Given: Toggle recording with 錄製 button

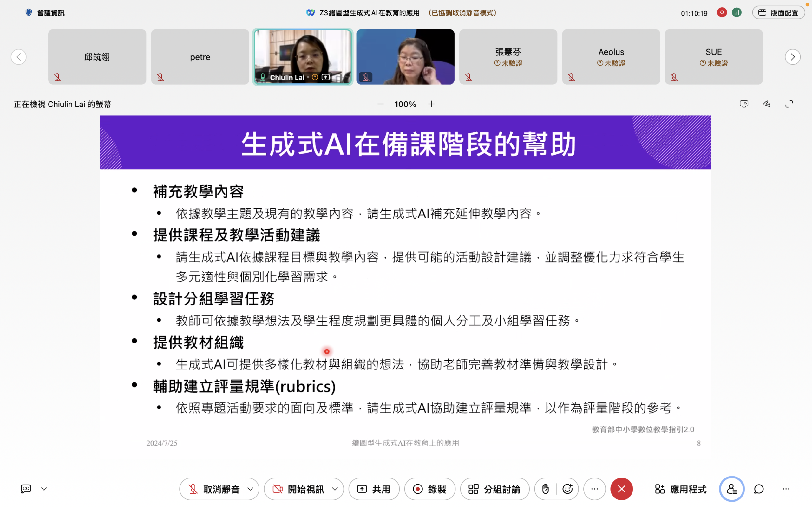Looking at the screenshot, I should (x=429, y=489).
